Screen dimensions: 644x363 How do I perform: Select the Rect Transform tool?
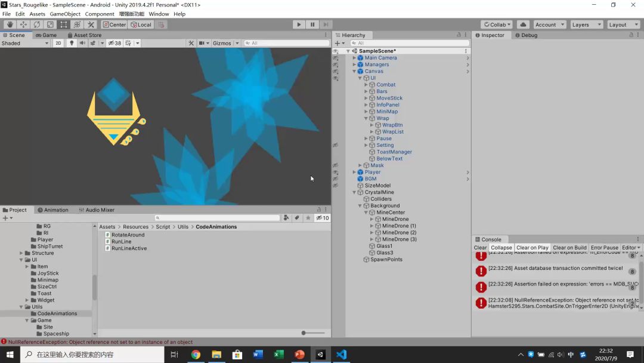pos(63,24)
